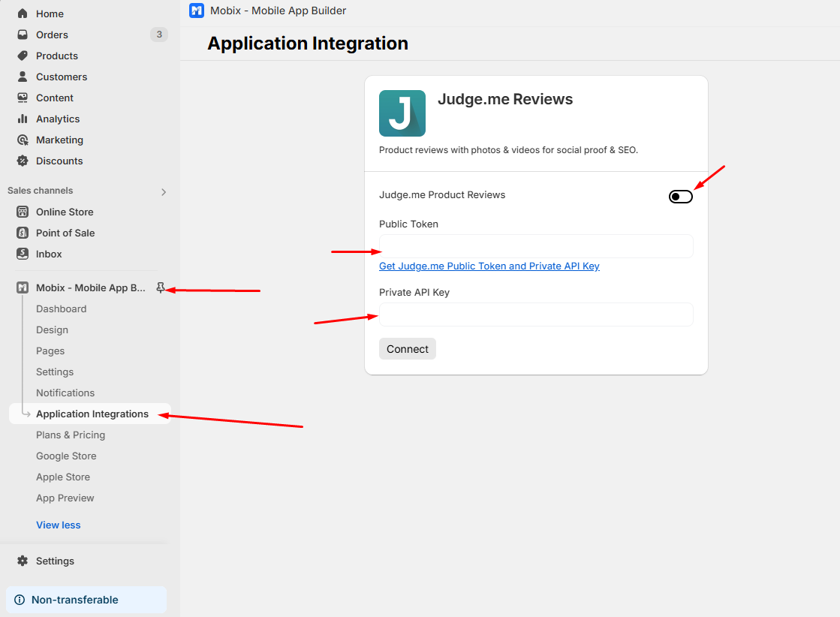
Task: Click the Marketing target icon
Action: (x=23, y=140)
